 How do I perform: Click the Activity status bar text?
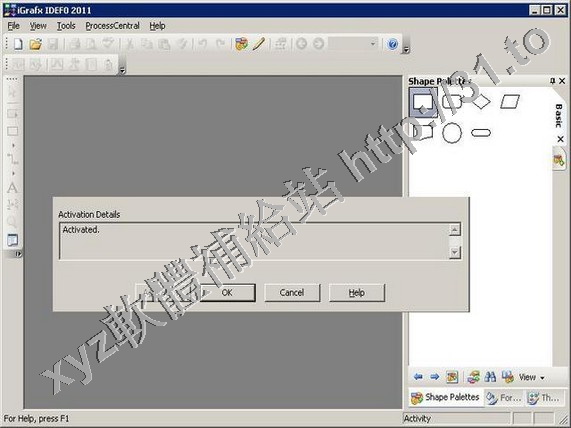pyautogui.click(x=417, y=419)
